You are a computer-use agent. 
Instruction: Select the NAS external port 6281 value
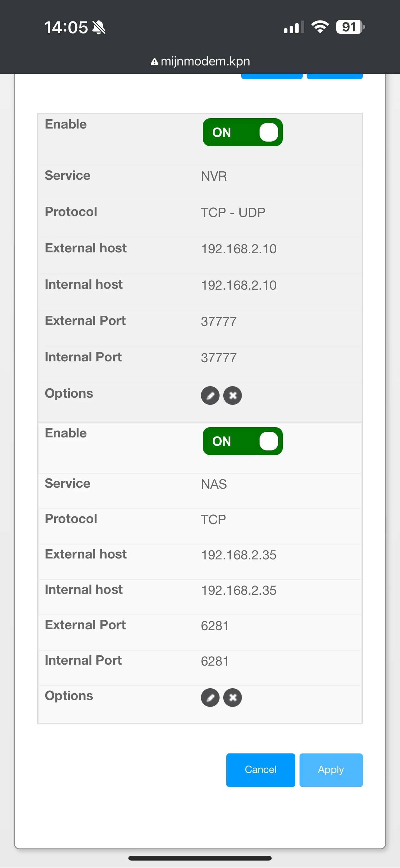[215, 626]
